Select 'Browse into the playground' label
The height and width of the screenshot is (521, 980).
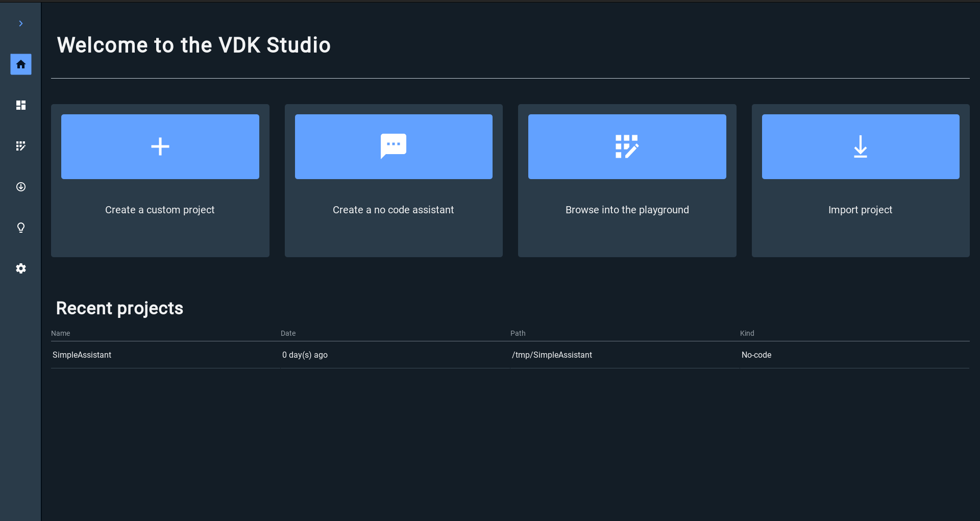[627, 210]
